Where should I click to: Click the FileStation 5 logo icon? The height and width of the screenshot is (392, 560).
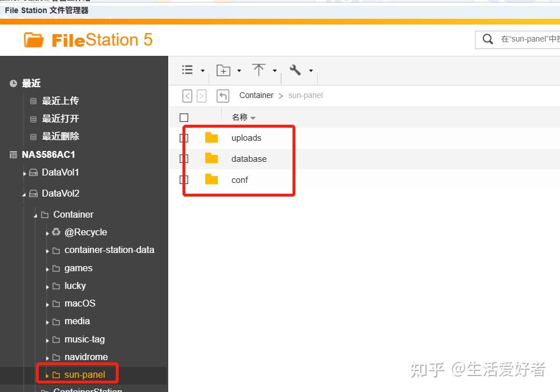[x=34, y=39]
